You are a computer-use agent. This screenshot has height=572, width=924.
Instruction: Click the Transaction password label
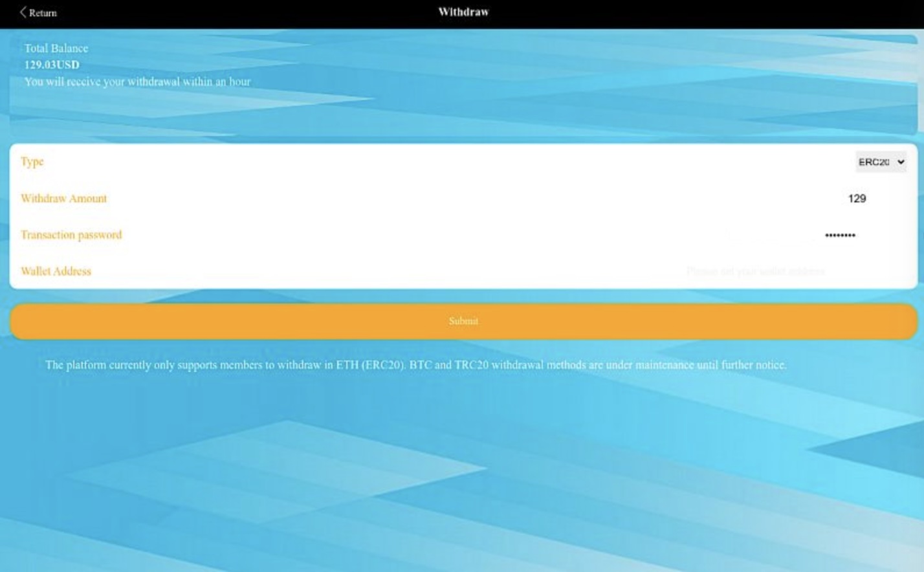tap(72, 235)
